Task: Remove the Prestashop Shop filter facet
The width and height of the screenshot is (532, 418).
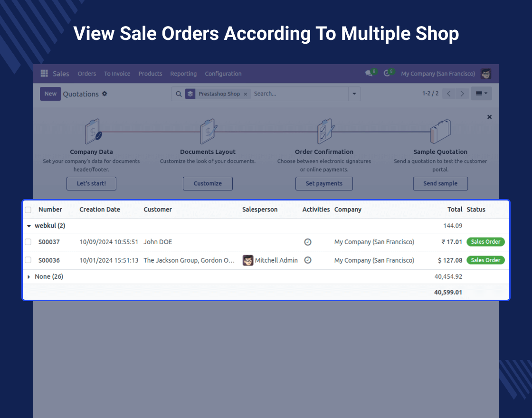Action: [245, 94]
